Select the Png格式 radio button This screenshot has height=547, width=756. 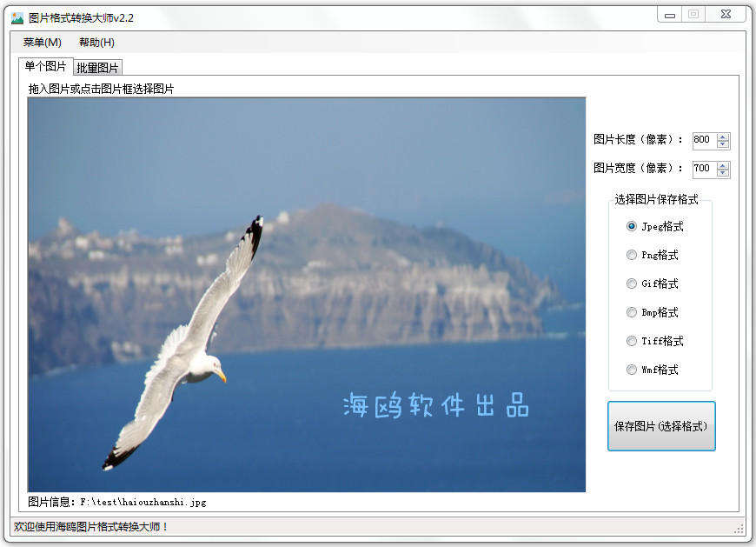632,255
